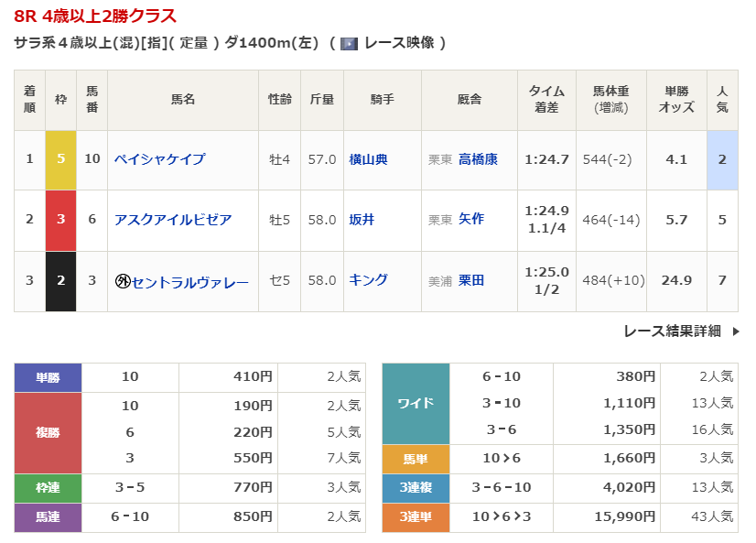Viewport: 756px width, 543px height.
Task: Select the 3連単 payout label
Action: 416,518
